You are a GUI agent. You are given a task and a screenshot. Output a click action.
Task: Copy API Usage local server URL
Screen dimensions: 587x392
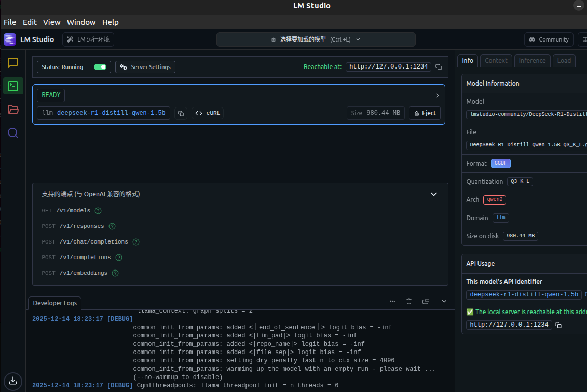[558, 325]
